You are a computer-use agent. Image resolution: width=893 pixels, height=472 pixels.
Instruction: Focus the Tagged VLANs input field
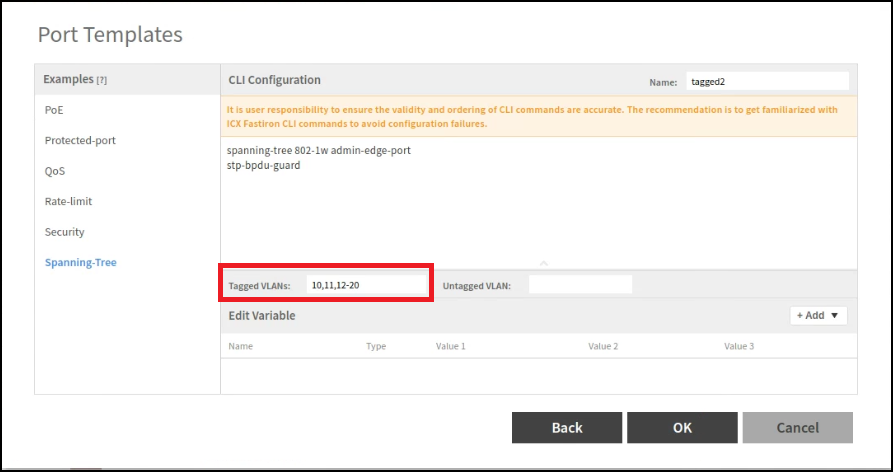pyautogui.click(x=366, y=285)
